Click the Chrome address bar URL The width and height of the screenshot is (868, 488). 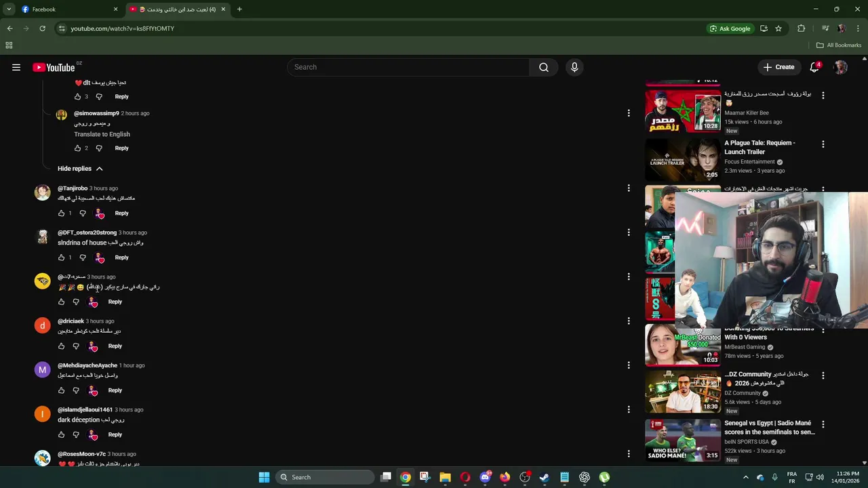point(123,28)
